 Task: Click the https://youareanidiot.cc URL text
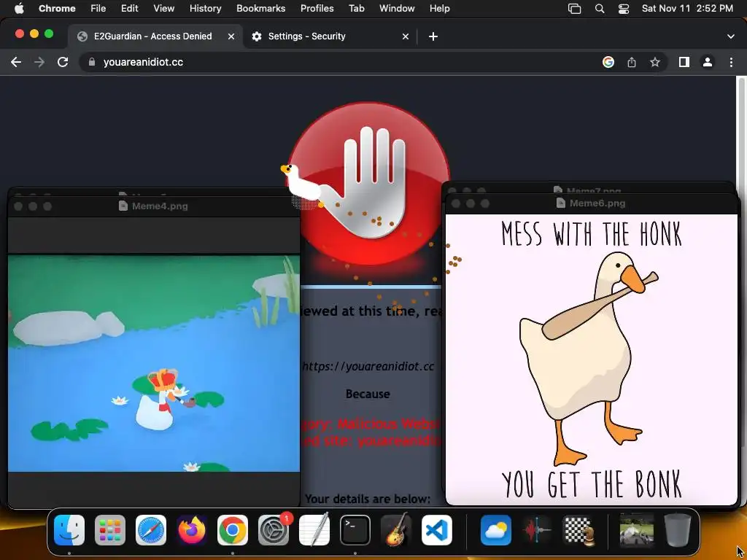point(368,366)
